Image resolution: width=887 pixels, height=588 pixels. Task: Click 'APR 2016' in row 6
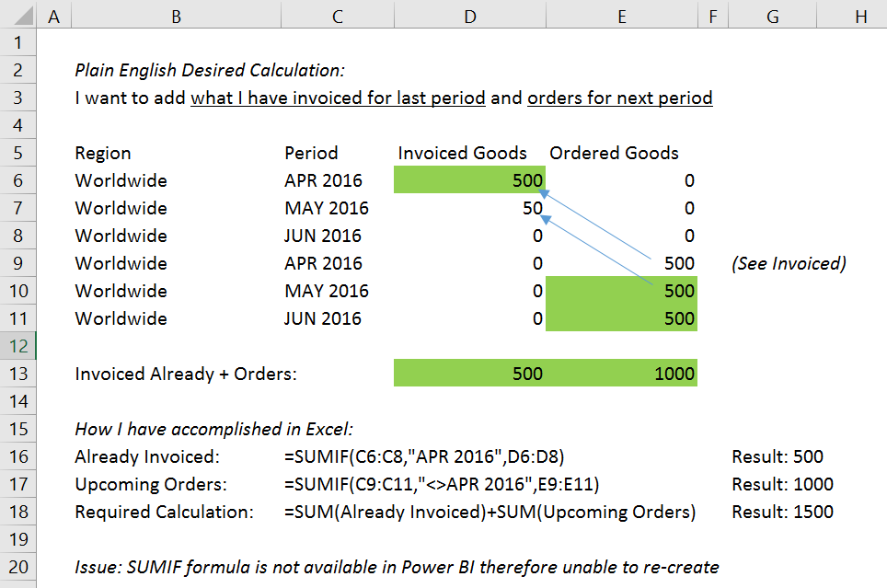click(x=323, y=180)
